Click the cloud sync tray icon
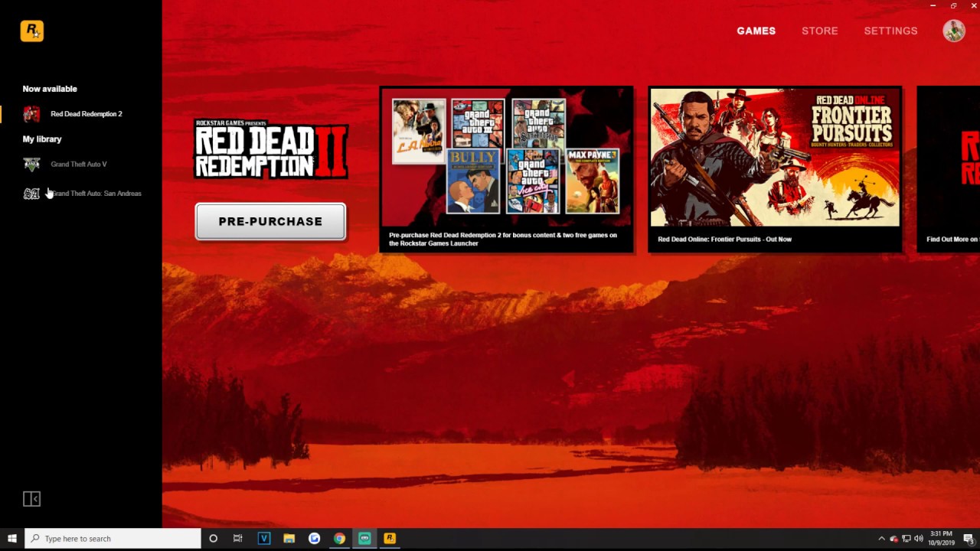 click(893, 539)
